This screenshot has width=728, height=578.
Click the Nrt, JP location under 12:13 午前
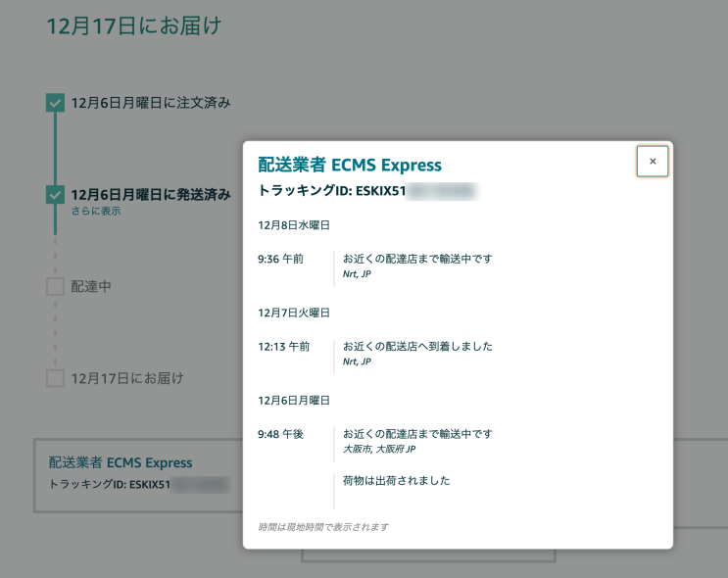(357, 361)
